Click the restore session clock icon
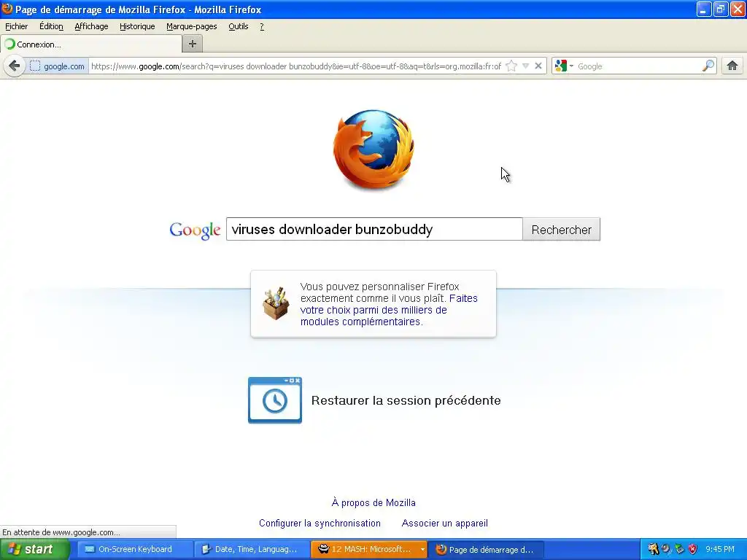 [x=275, y=400]
